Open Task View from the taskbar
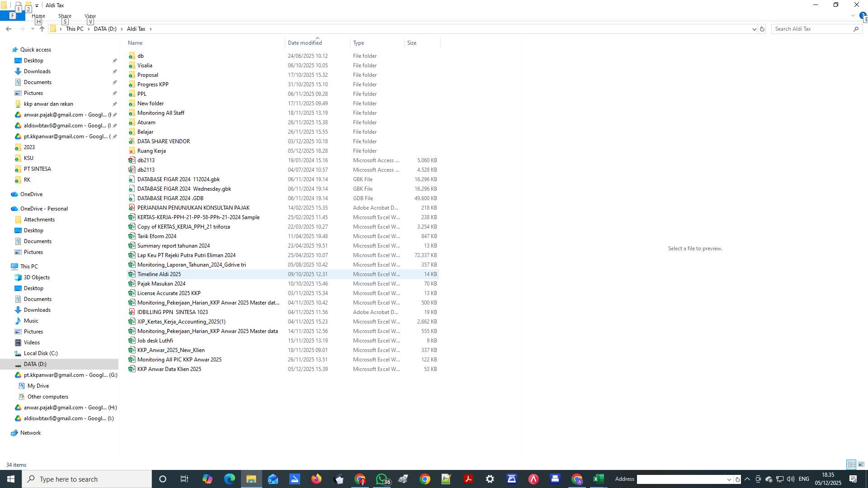 click(x=184, y=479)
